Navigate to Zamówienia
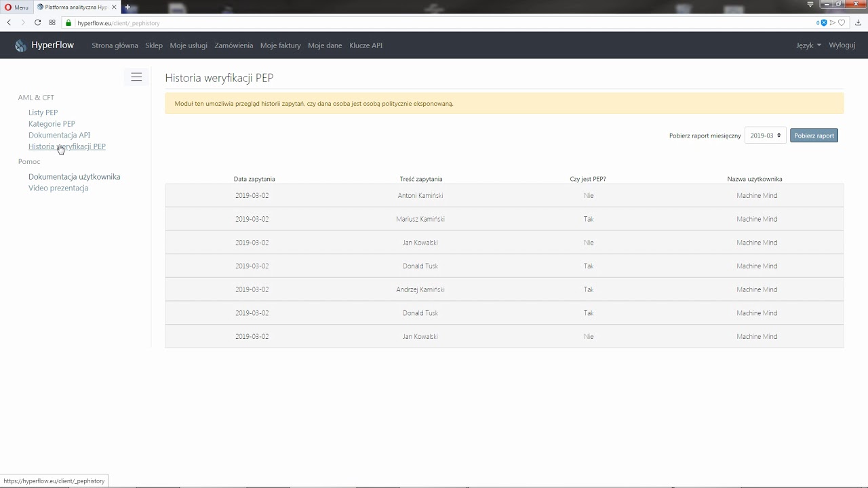This screenshot has width=868, height=488. pyautogui.click(x=234, y=45)
